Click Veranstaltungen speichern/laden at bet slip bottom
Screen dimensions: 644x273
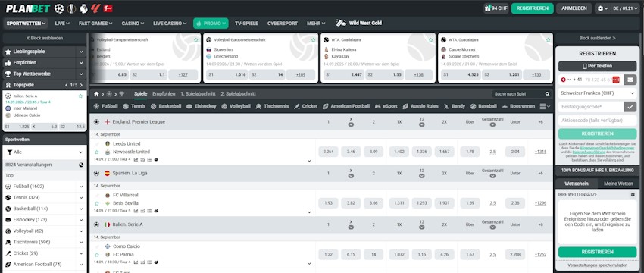[597, 265]
